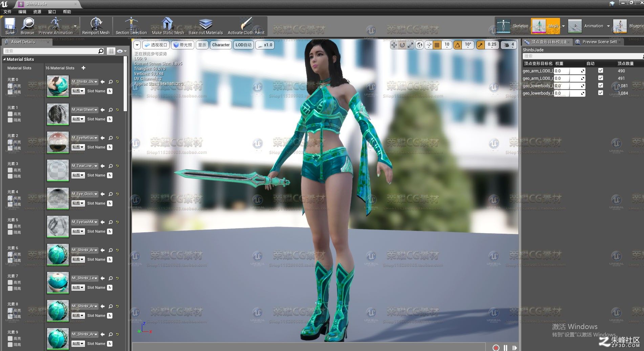Check 隔离 for 元素 1

[10, 120]
